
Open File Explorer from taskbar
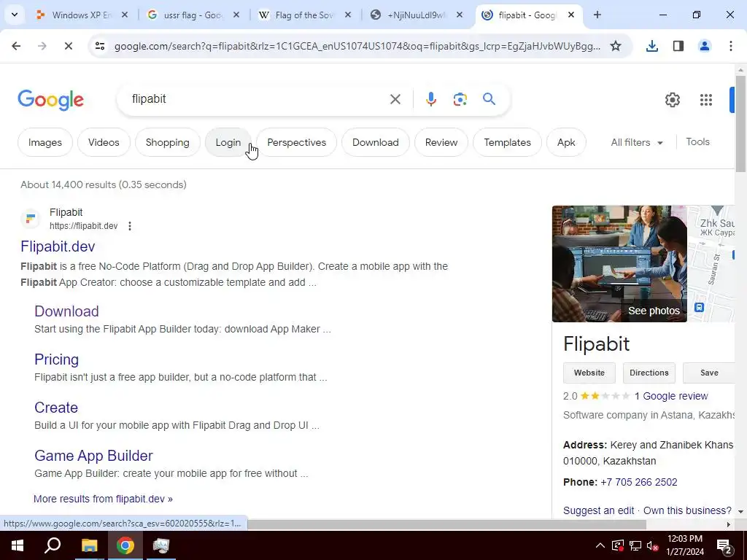click(x=89, y=545)
